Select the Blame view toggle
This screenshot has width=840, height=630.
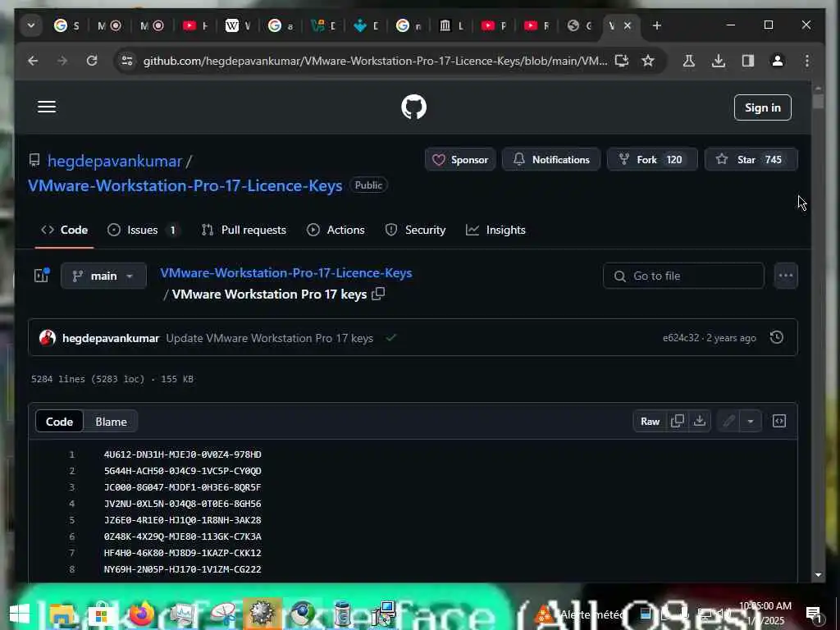point(111,422)
